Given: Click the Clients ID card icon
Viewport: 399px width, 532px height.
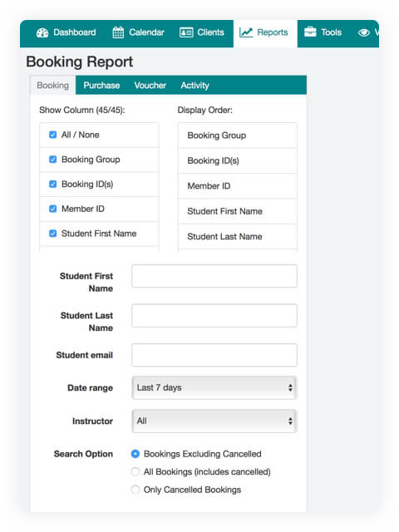Looking at the screenshot, I should coord(186,32).
